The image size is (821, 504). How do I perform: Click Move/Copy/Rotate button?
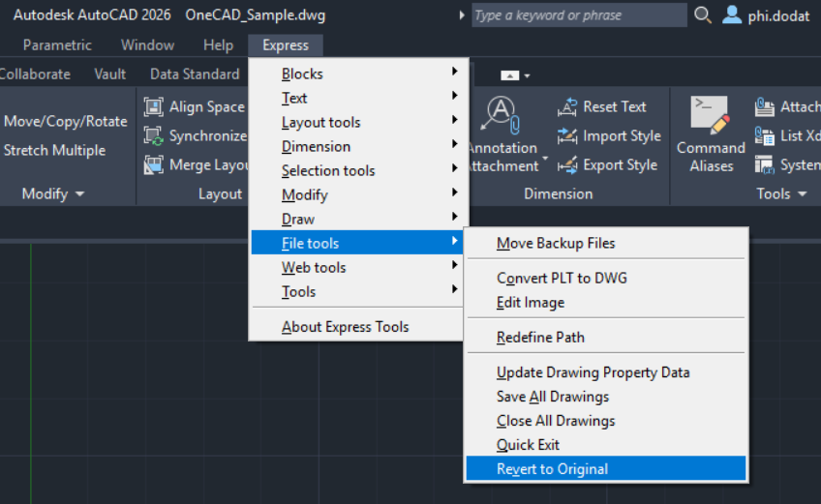tap(65, 122)
